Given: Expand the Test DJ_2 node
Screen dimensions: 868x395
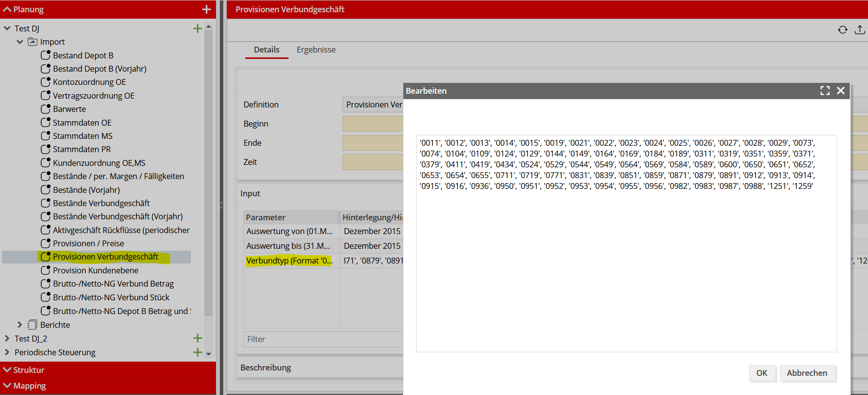Looking at the screenshot, I should click(x=7, y=338).
